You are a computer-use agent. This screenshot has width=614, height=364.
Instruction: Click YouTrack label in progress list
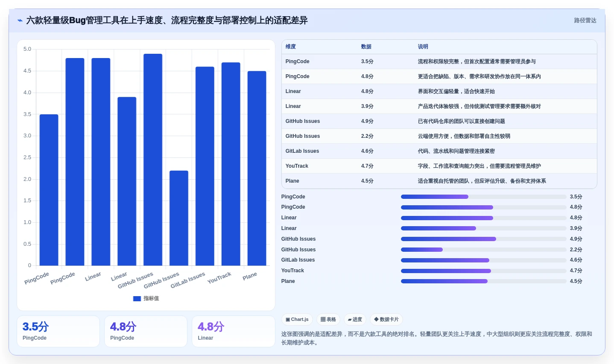(292, 271)
